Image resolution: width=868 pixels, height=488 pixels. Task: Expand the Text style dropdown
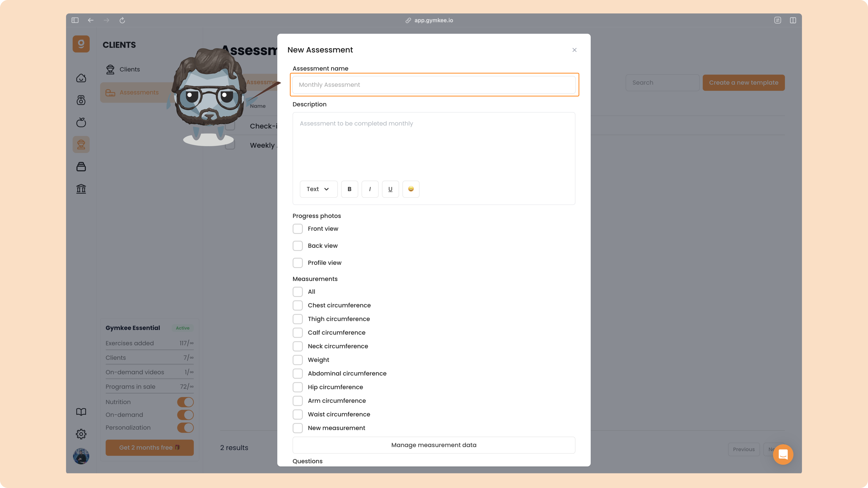(x=318, y=189)
